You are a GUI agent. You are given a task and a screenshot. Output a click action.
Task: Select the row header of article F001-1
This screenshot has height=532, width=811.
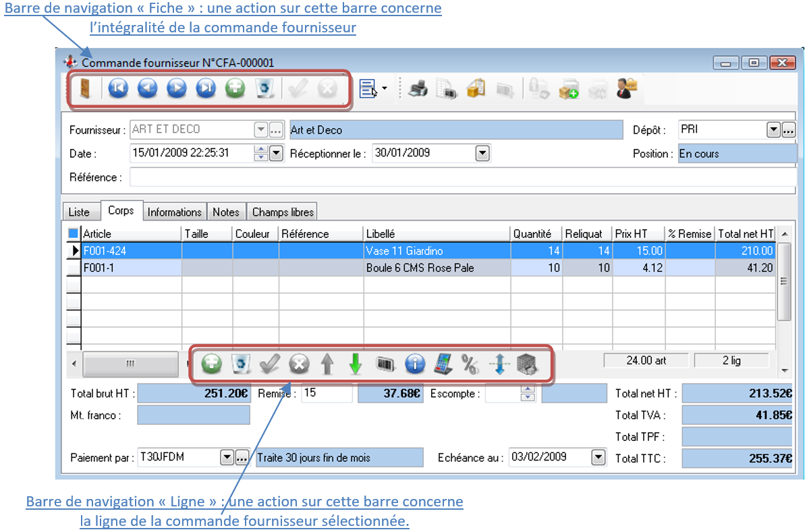[74, 267]
